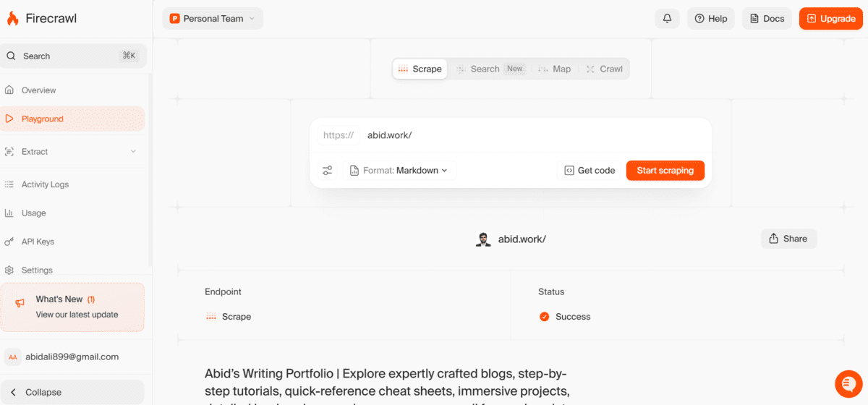Open the chat support bubble
The image size is (868, 405).
848,383
